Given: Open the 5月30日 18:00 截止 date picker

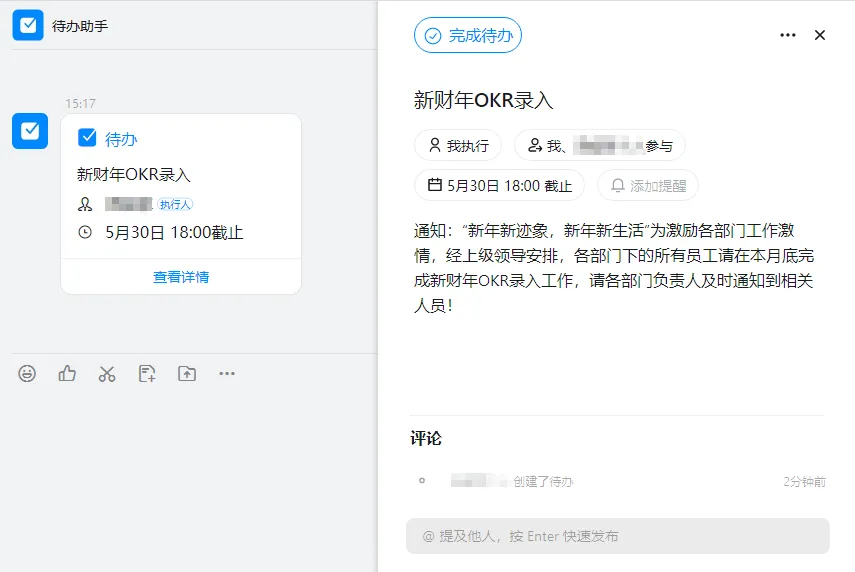Looking at the screenshot, I should coord(499,186).
